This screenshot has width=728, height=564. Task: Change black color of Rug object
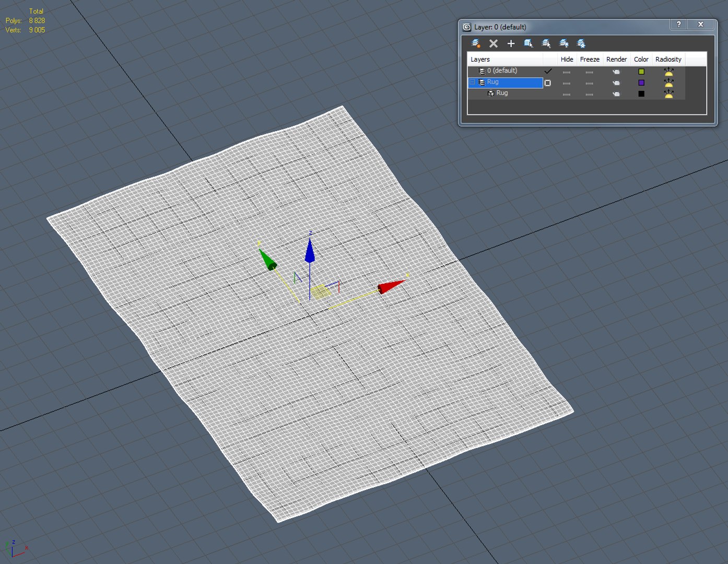[x=641, y=94]
